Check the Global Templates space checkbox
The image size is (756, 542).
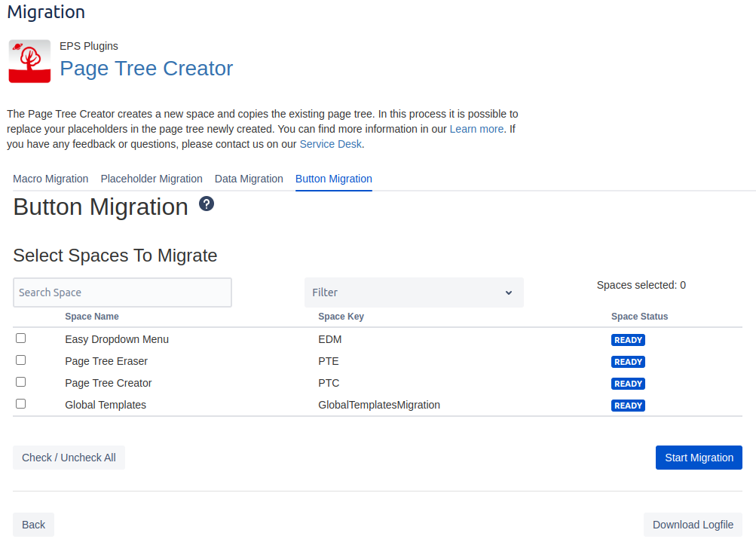point(21,404)
